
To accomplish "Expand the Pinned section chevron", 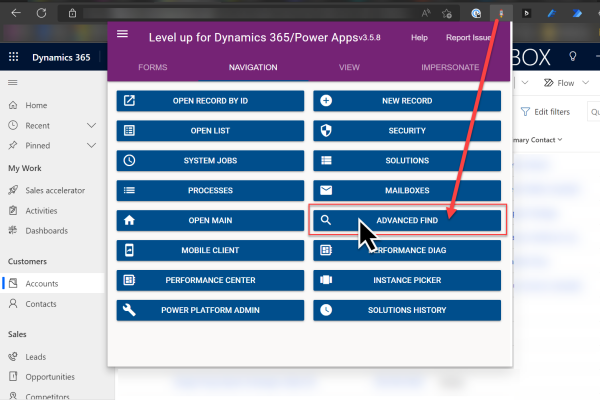I will [92, 146].
